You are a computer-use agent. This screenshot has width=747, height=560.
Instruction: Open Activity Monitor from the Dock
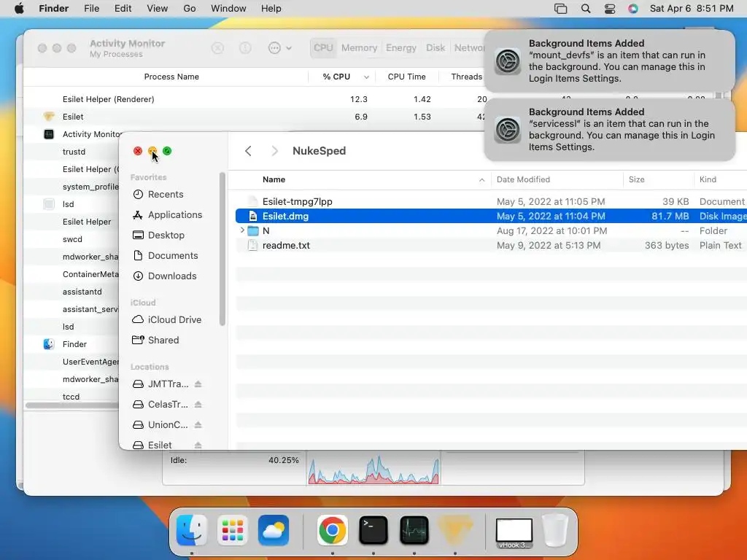[x=414, y=530]
